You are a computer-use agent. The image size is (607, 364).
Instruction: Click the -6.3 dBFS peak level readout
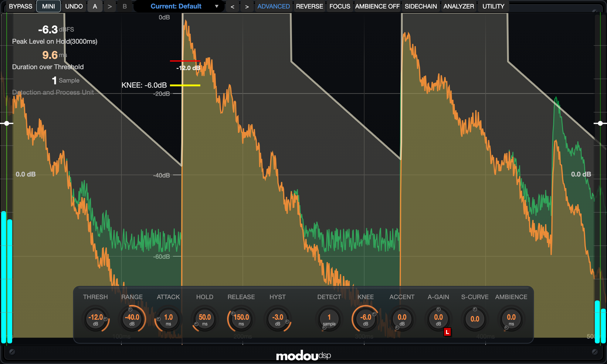coord(56,30)
